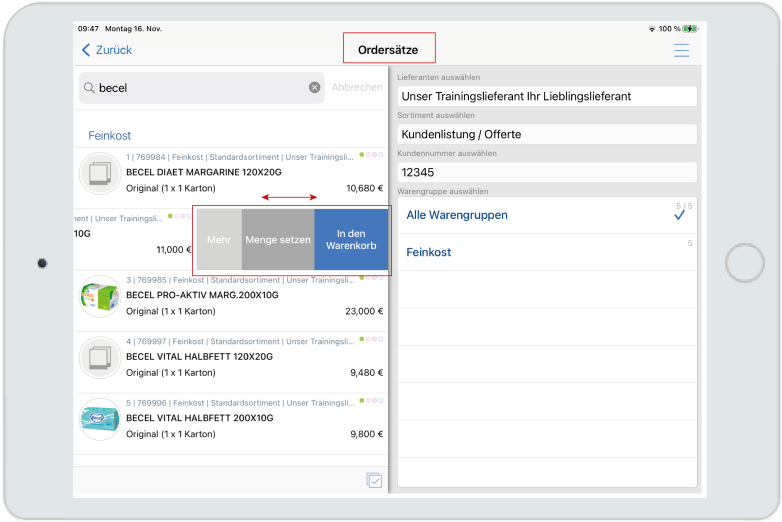782x522 pixels.
Task: Cancel search with Abbrechen
Action: tap(357, 88)
